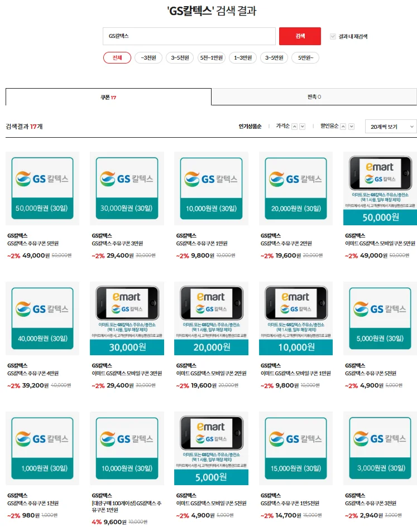Image resolution: width=417 pixels, height=532 pixels.
Task: Open GS칼텍스 주유쿠폰 1천원 product link
Action: pos(33,503)
